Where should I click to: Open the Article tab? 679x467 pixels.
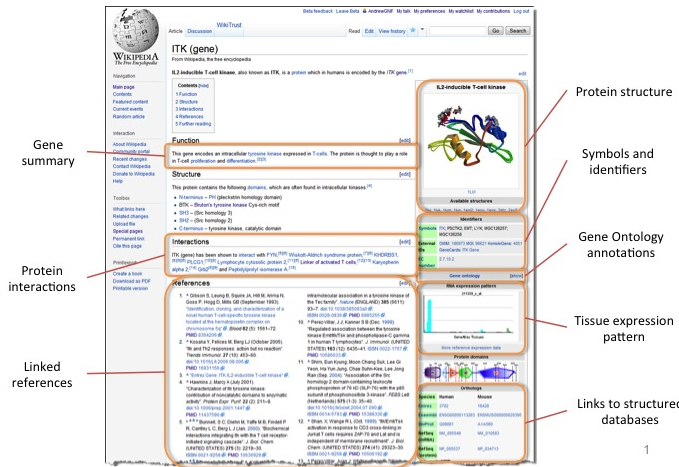click(x=175, y=31)
